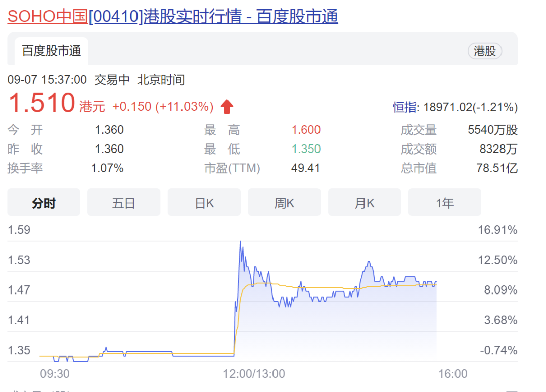
Task: Open the 恒指 index quote
Action: (x=405, y=107)
